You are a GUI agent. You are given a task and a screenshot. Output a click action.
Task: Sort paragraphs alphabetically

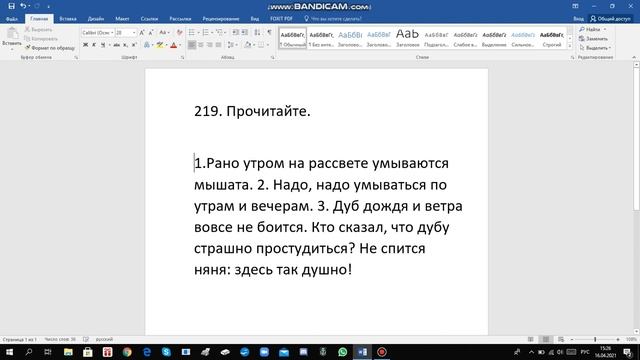pyautogui.click(x=257, y=32)
